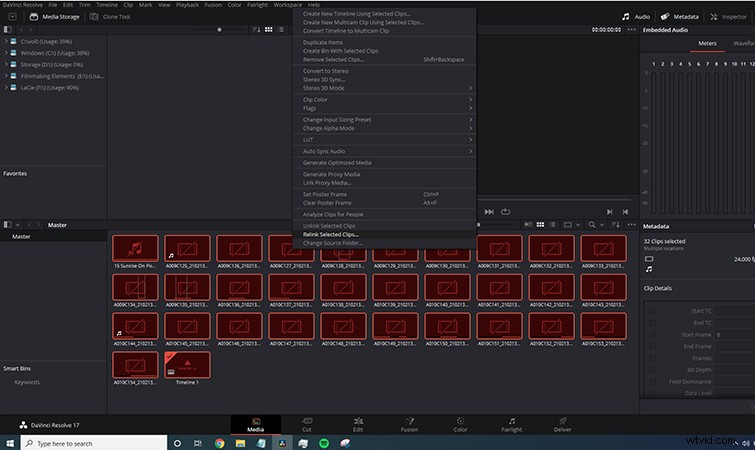Choose Create Bin With Selected Clips
This screenshot has height=450, width=755.
pos(384,51)
